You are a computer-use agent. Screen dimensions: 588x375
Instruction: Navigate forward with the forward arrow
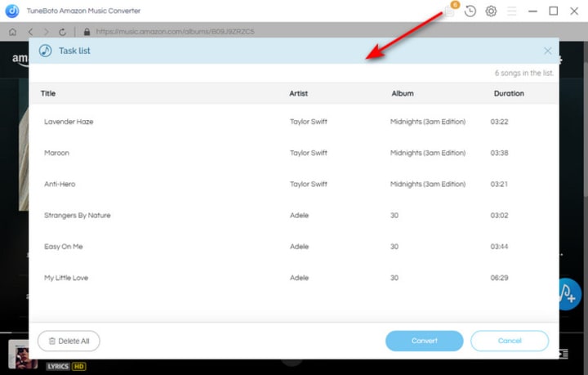[47, 32]
